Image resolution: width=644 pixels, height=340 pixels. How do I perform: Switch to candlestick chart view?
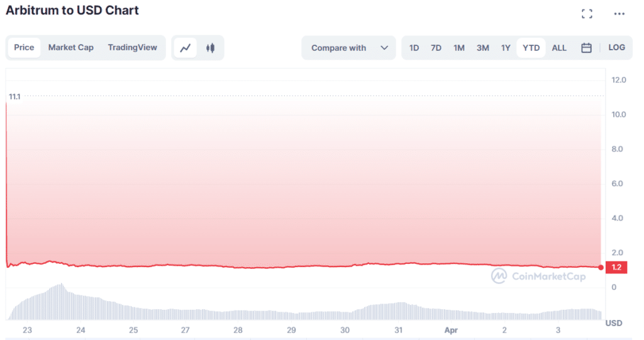coord(210,48)
